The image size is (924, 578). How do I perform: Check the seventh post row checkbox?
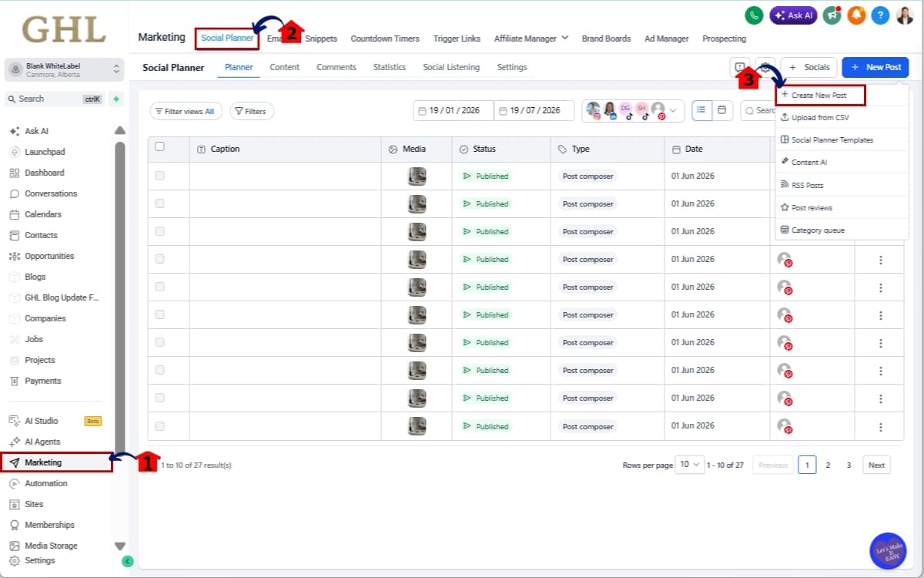coord(160,342)
